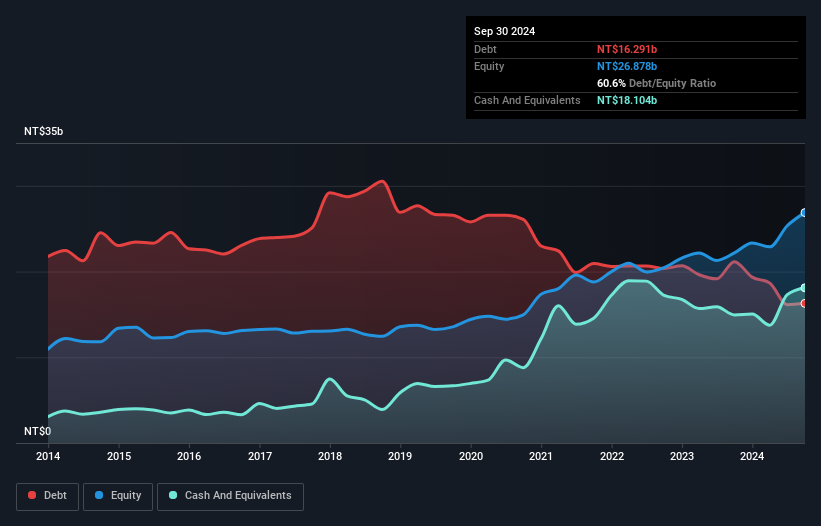Select the 2020 x-axis label
Image resolution: width=821 pixels, height=526 pixels.
[471, 456]
